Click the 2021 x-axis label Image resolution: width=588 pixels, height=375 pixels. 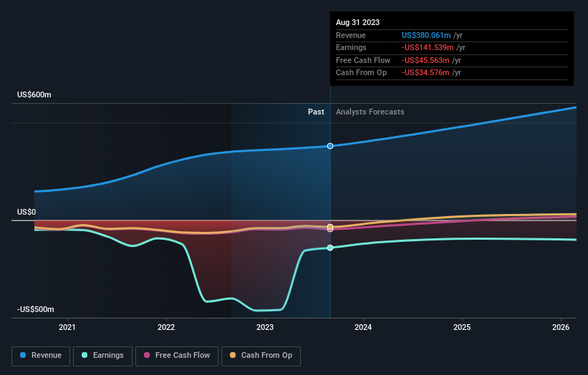67,328
